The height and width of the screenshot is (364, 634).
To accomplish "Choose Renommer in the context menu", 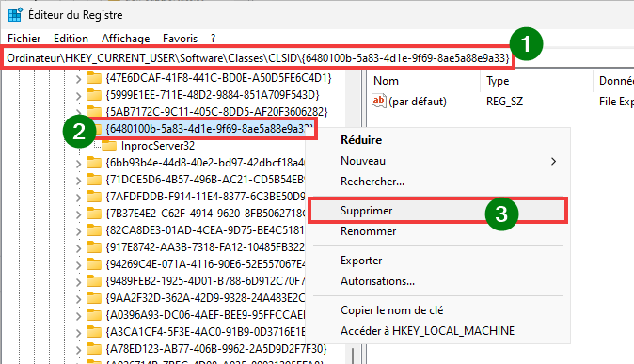I will pos(368,231).
